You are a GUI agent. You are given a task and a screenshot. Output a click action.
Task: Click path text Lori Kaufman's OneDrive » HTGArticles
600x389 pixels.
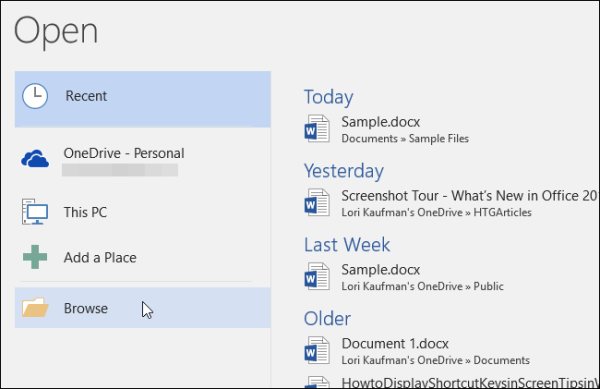tap(436, 212)
